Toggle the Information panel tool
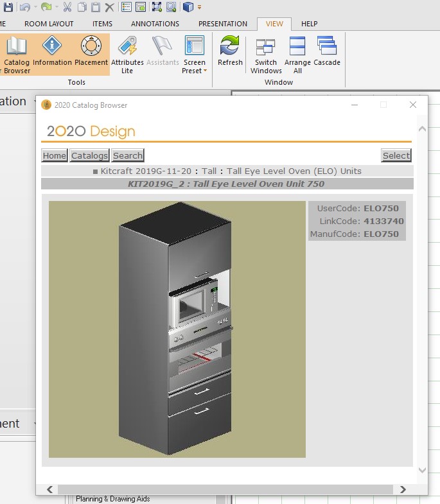 (x=52, y=51)
